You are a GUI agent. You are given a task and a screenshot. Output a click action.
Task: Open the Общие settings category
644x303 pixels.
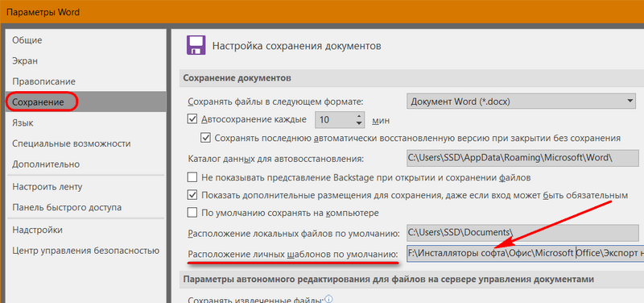pos(27,40)
